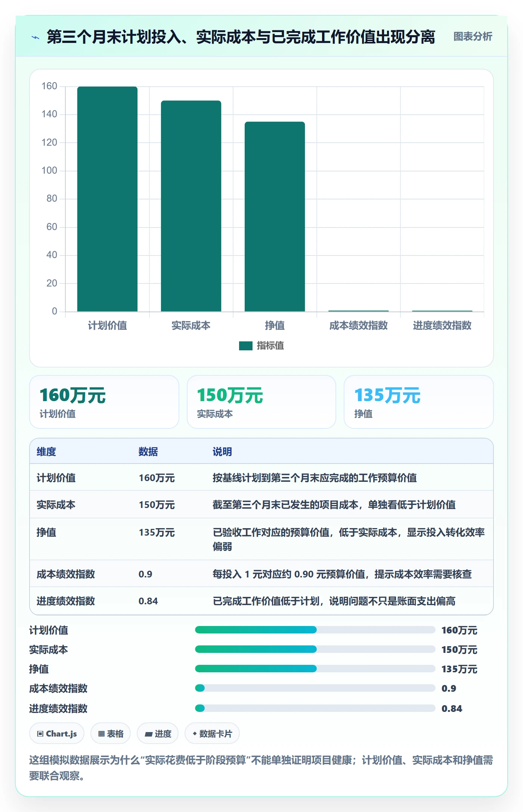Image resolution: width=523 pixels, height=812 pixels.
Task: Click the 160万元 progress value label
Action: (x=459, y=630)
